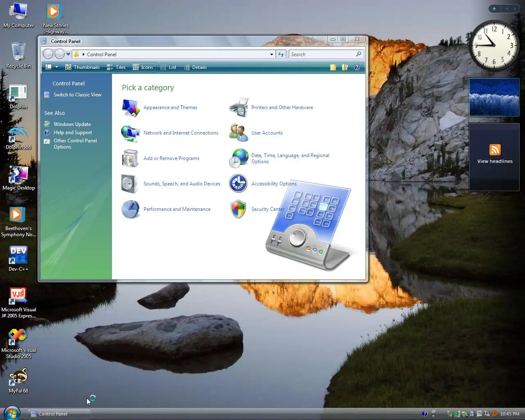This screenshot has width=525, height=420.
Task: Select the Microsoft Visual J# 2005 Express icon
Action: (18, 303)
